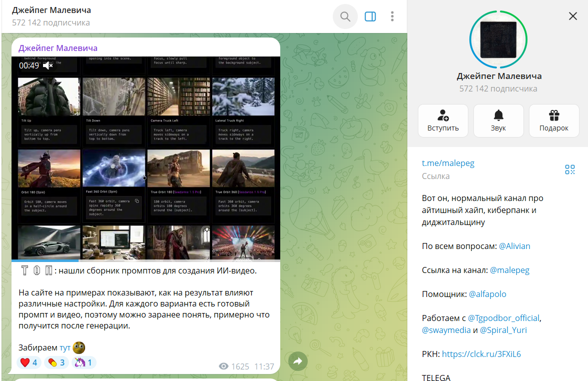Click the pill reaction with count 3

click(56, 362)
